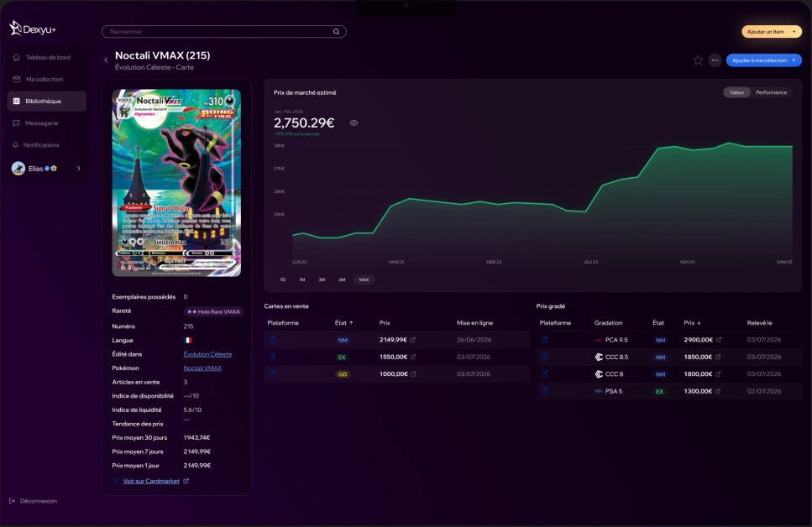Sort sale listings by Mise en ligne header
Image resolution: width=812 pixels, height=527 pixels.
click(475, 323)
